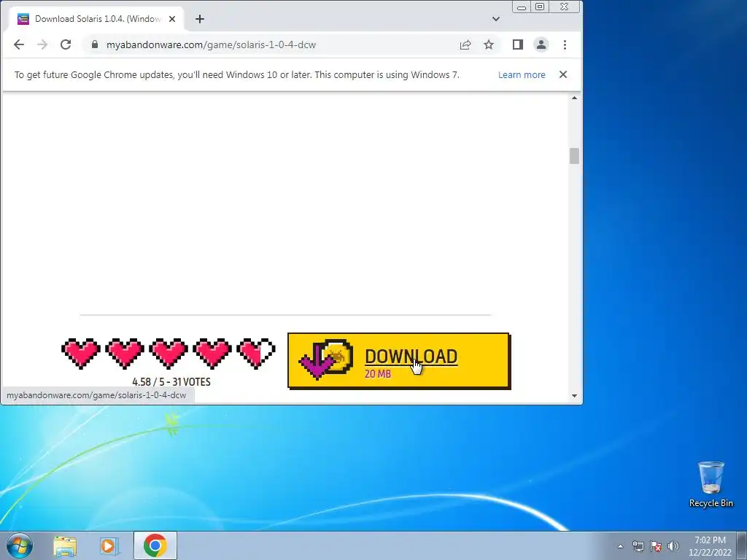This screenshot has width=747, height=560.
Task: Share this page using the share icon
Action: tap(465, 44)
